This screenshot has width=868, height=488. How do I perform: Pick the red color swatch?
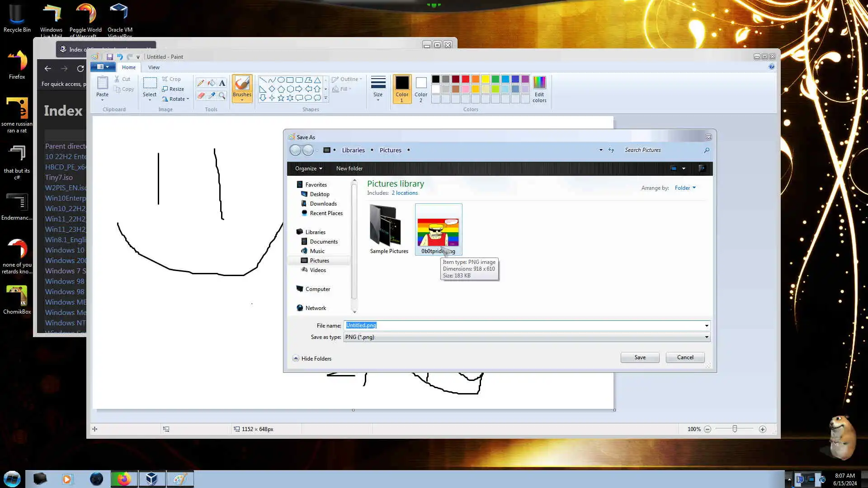pos(466,79)
